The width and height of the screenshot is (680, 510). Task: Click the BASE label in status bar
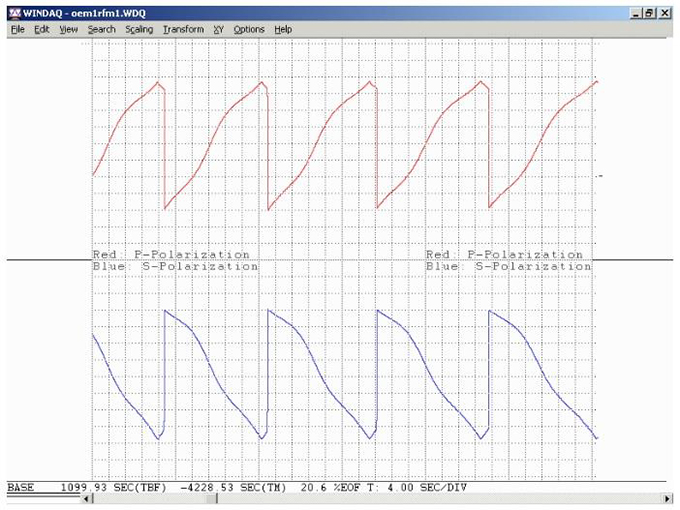(20, 487)
